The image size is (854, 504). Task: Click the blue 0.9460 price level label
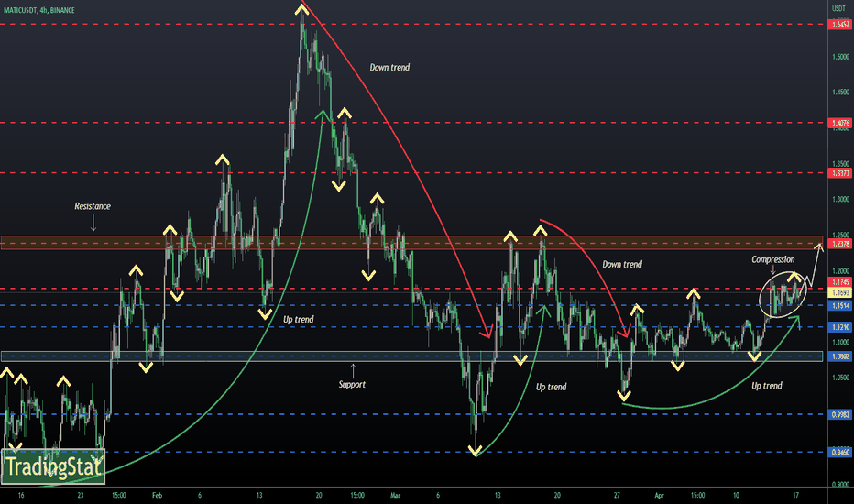[839, 453]
